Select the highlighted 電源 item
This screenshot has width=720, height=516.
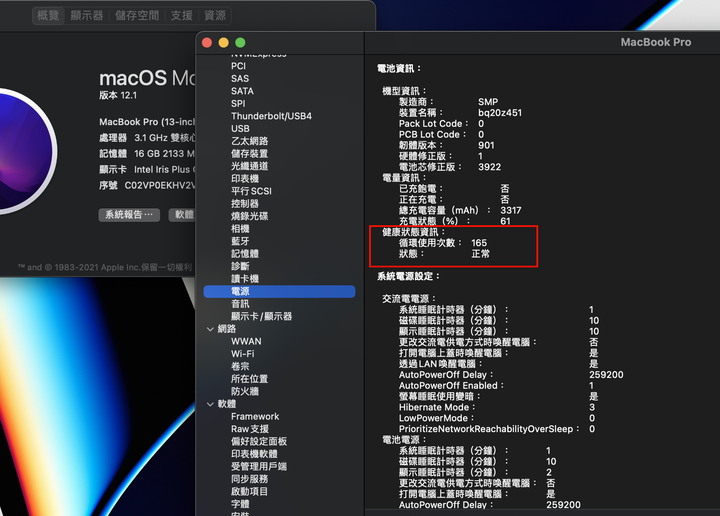(x=279, y=291)
